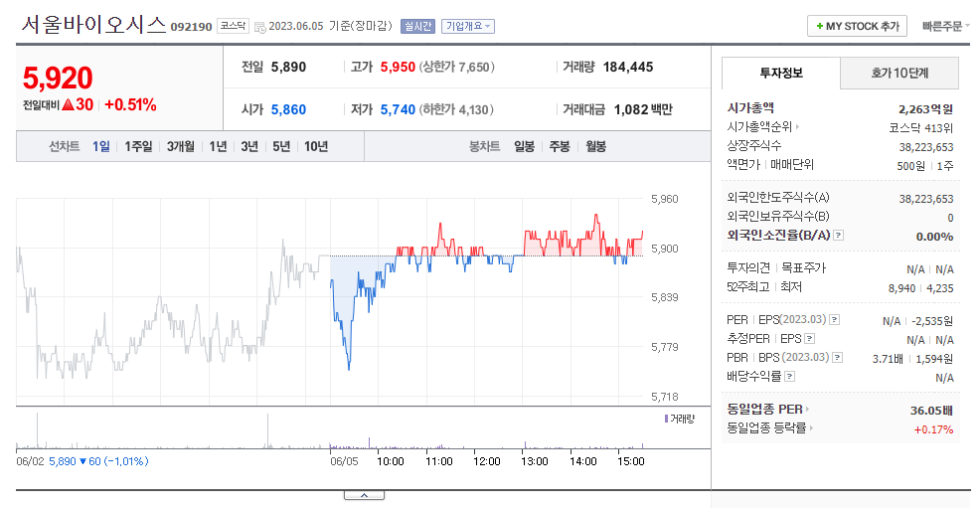
Task: Click the MY STOCK 추가 button
Action: tap(857, 26)
